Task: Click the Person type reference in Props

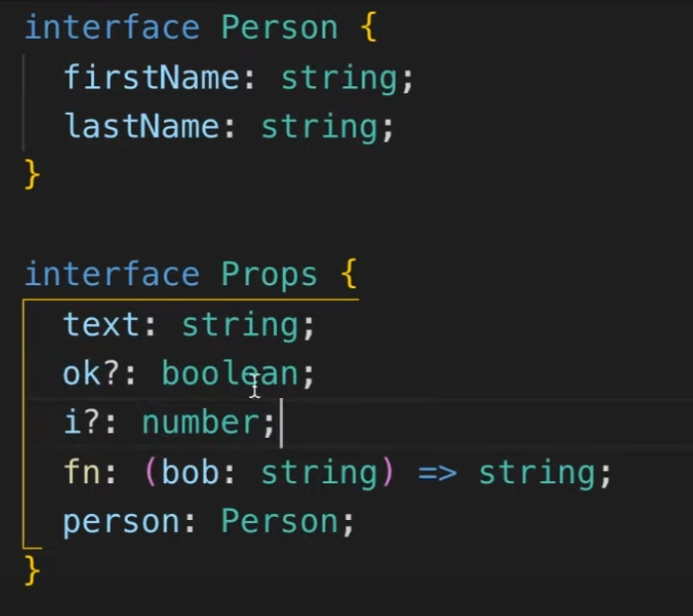Action: (279, 521)
